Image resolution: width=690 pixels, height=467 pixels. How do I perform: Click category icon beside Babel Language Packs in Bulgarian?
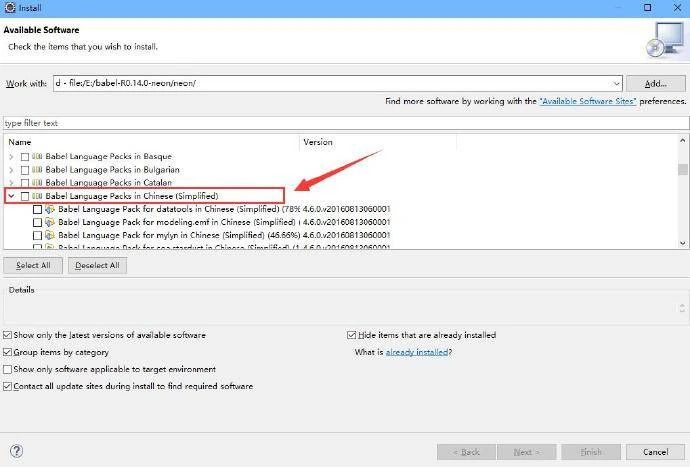37,169
